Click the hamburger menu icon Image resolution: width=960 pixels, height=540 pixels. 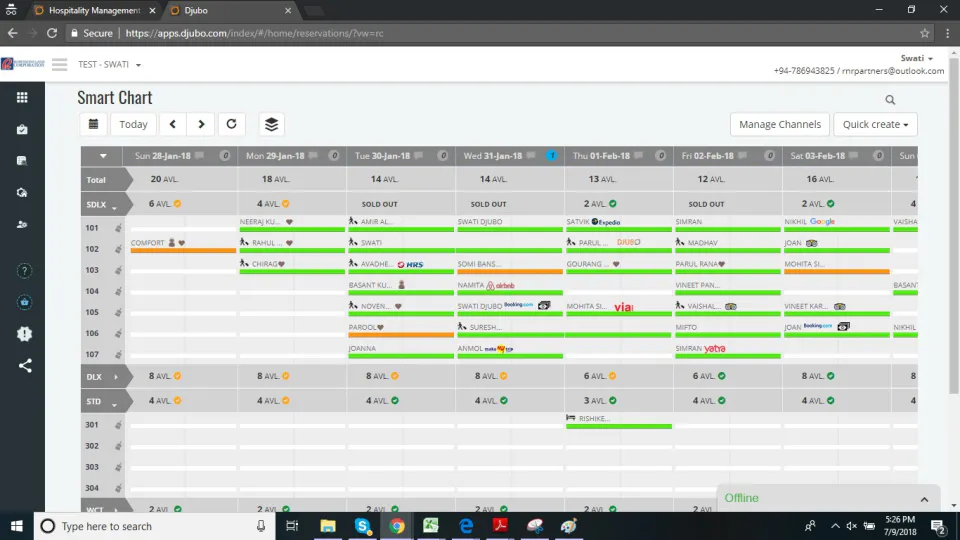[x=59, y=64]
